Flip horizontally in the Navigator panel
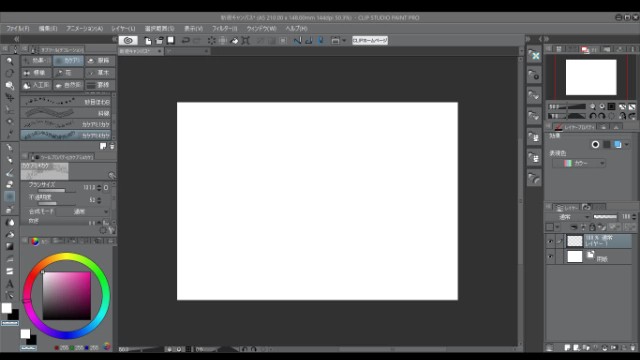 622,107
